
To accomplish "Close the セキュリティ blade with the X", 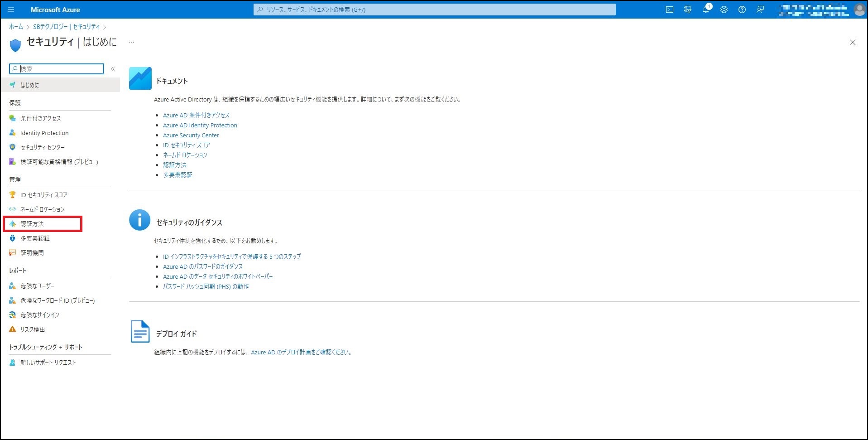I will click(853, 42).
